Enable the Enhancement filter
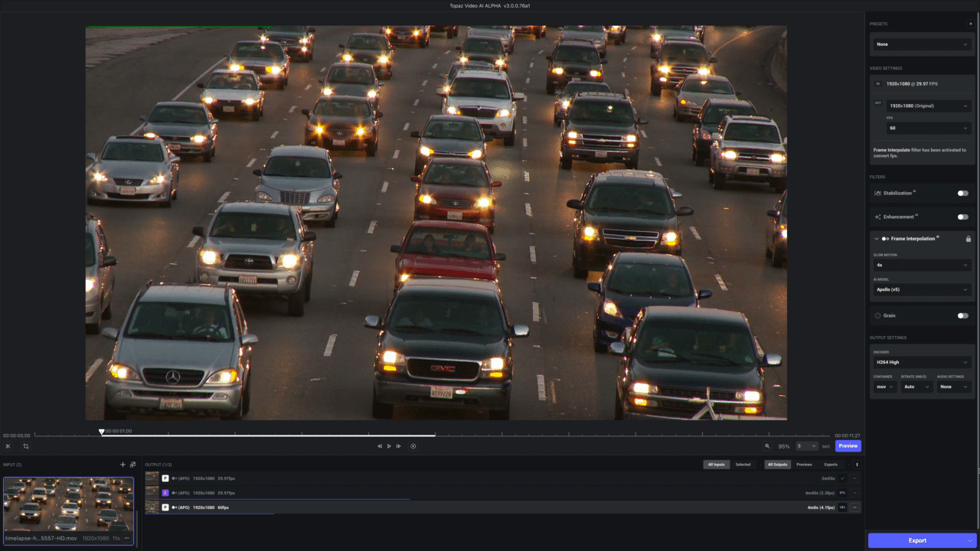This screenshot has height=551, width=980. [x=963, y=217]
